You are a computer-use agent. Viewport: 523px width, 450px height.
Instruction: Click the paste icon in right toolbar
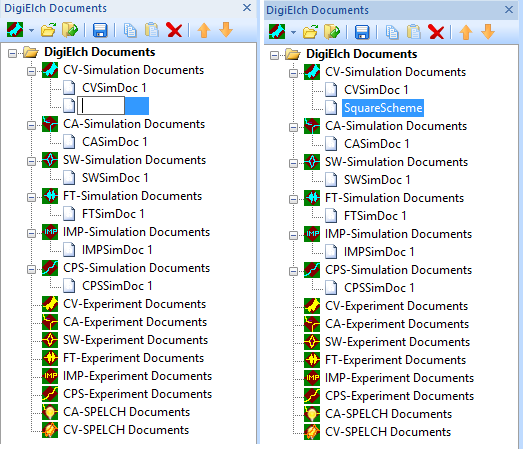[414, 32]
